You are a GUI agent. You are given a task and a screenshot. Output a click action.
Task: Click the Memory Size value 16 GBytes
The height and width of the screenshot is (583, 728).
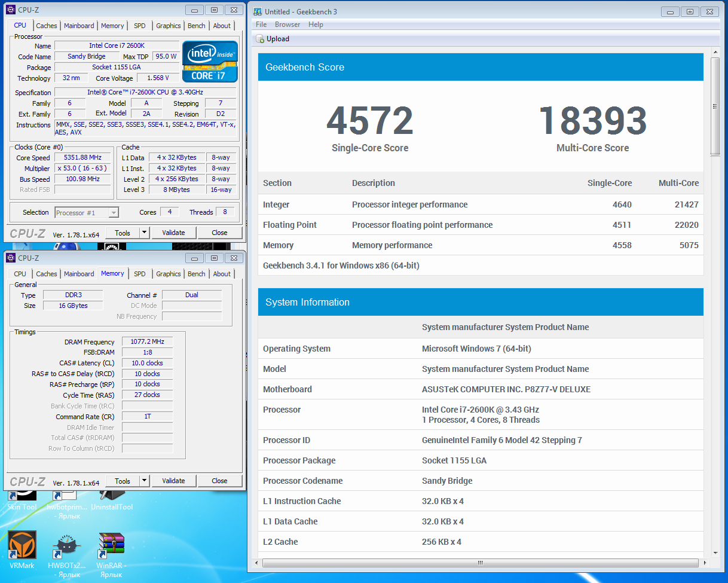72,306
